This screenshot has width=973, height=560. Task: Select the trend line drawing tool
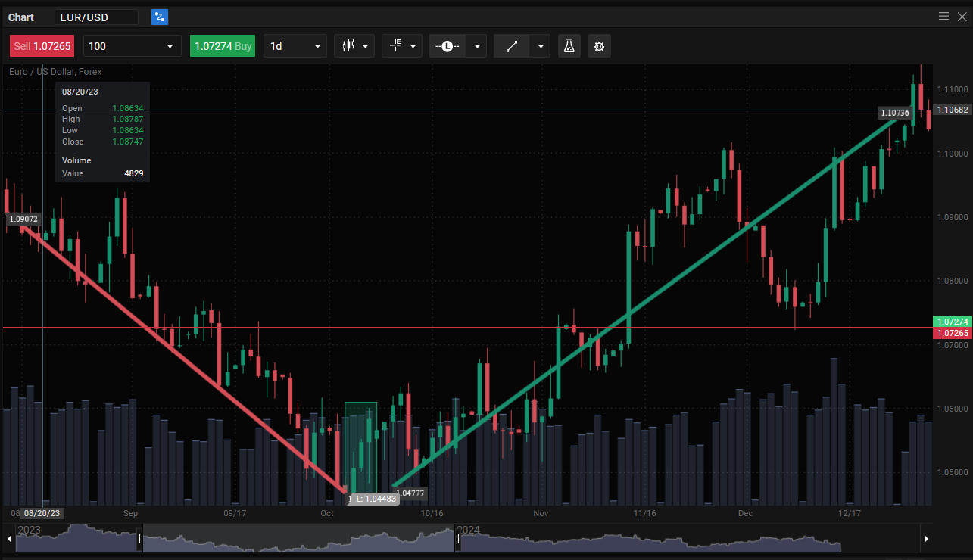512,46
